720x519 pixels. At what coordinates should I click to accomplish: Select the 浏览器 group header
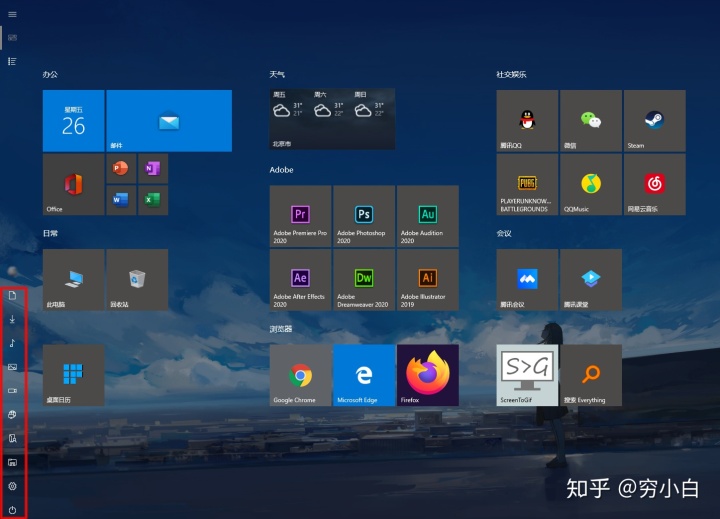click(x=281, y=329)
